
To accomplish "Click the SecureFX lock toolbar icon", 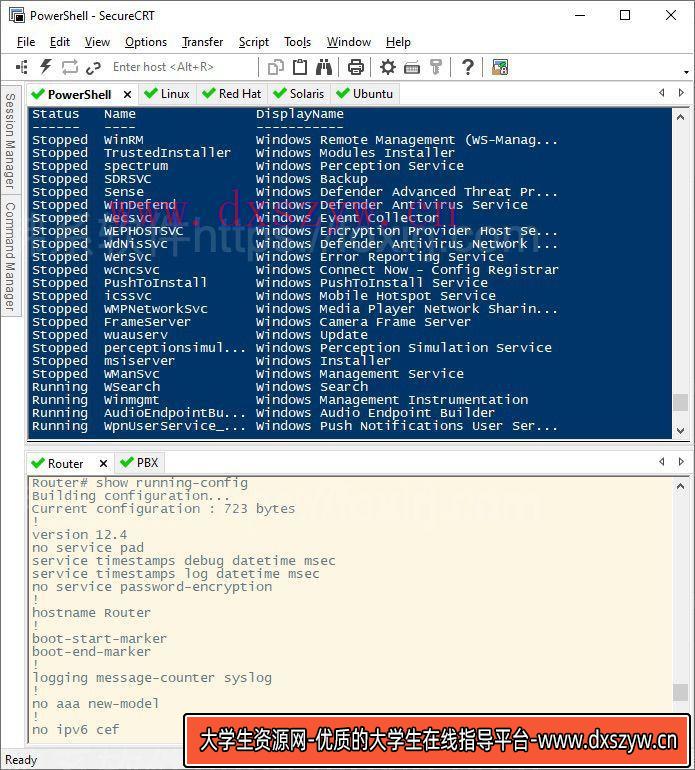I will (x=500, y=67).
